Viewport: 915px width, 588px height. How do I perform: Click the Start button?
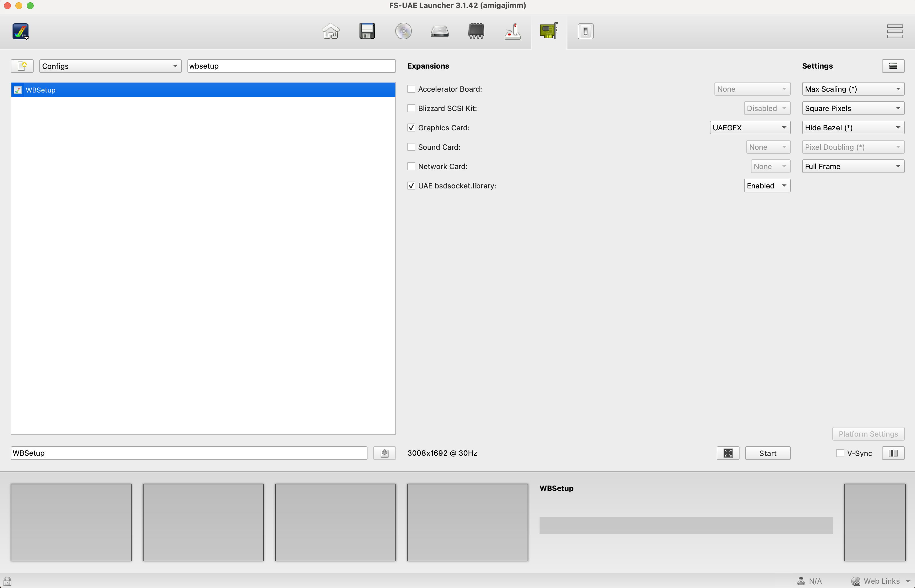click(767, 453)
